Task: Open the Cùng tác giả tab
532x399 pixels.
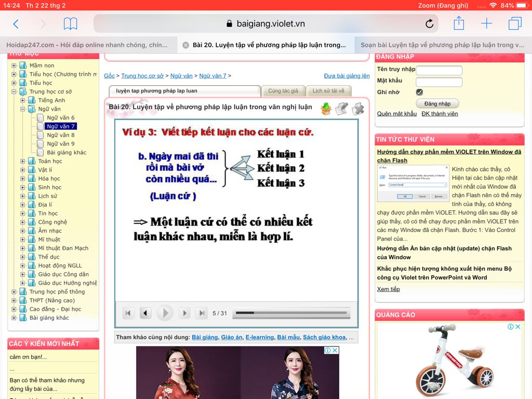Action: coord(283,91)
